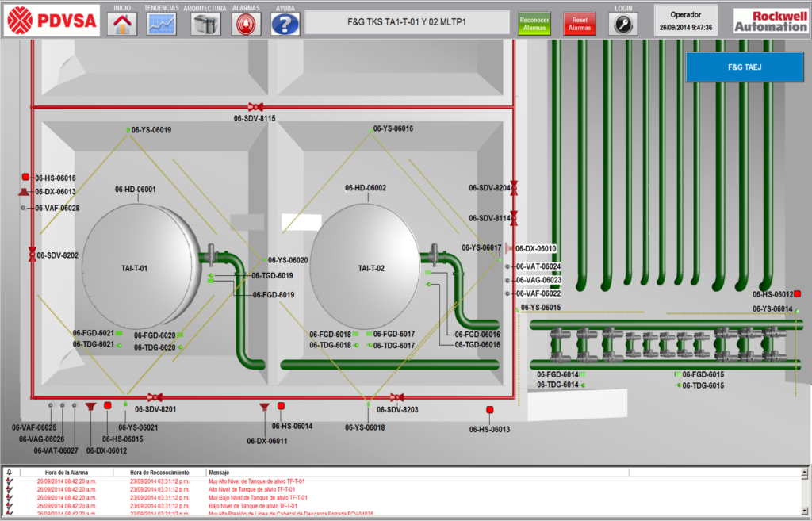Viewport: 812px width, 521px height.
Task: Open the TENDENCIAS trend chart icon
Action: click(x=163, y=24)
